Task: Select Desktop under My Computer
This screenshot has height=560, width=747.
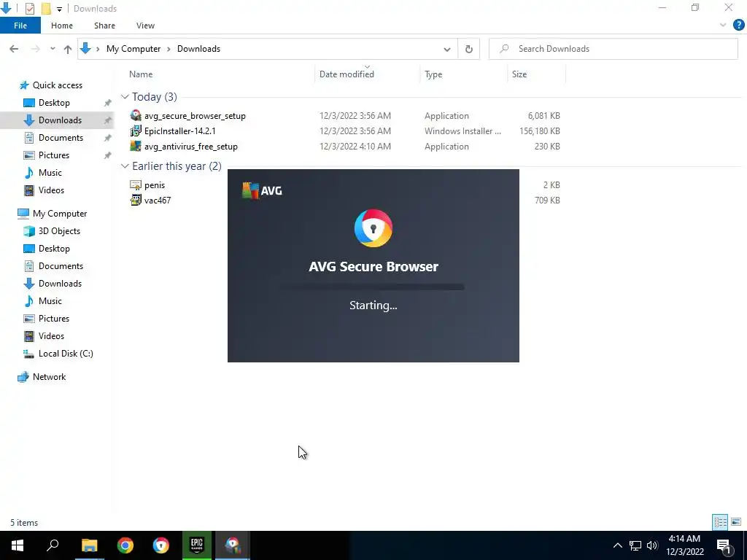Action: [x=54, y=249]
